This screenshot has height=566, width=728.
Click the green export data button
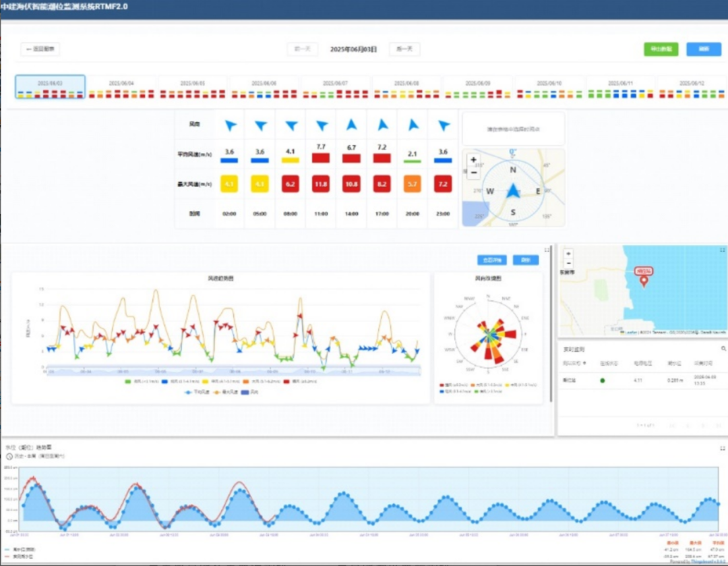[x=661, y=49]
